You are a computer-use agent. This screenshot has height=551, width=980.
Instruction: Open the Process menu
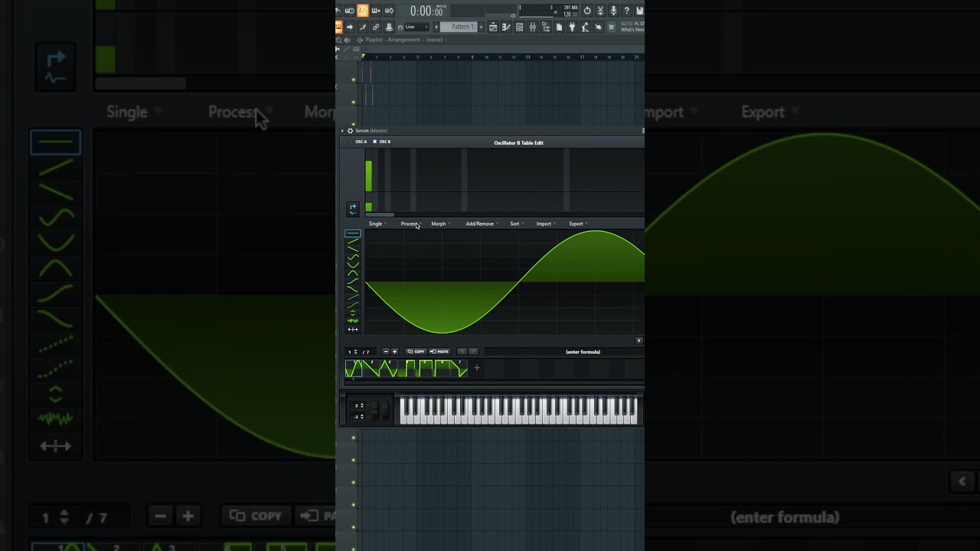point(410,223)
